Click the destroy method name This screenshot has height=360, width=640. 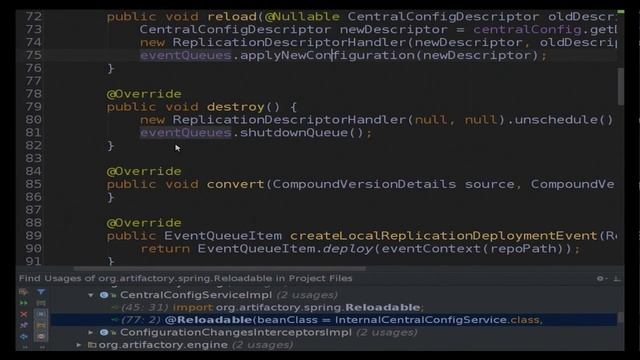point(236,107)
